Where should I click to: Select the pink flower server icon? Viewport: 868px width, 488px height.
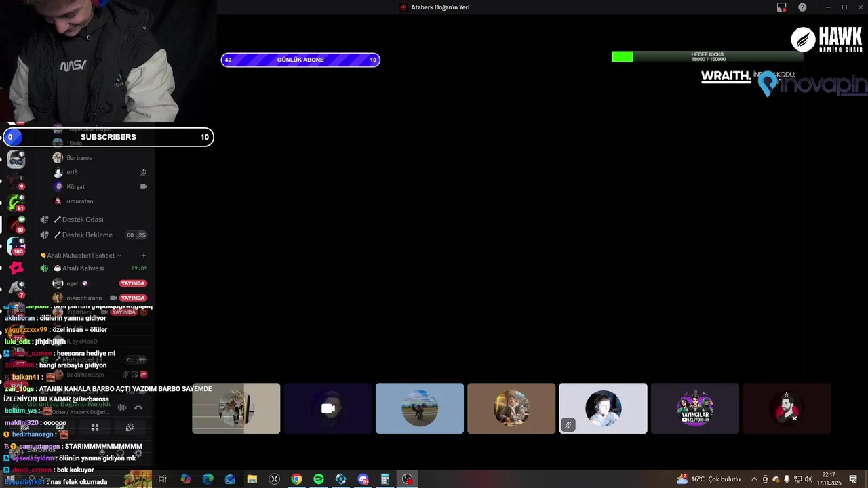pos(16,268)
